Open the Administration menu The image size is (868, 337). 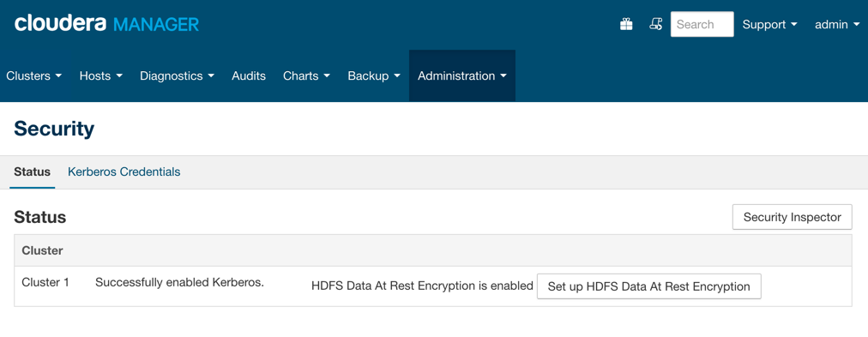point(462,75)
